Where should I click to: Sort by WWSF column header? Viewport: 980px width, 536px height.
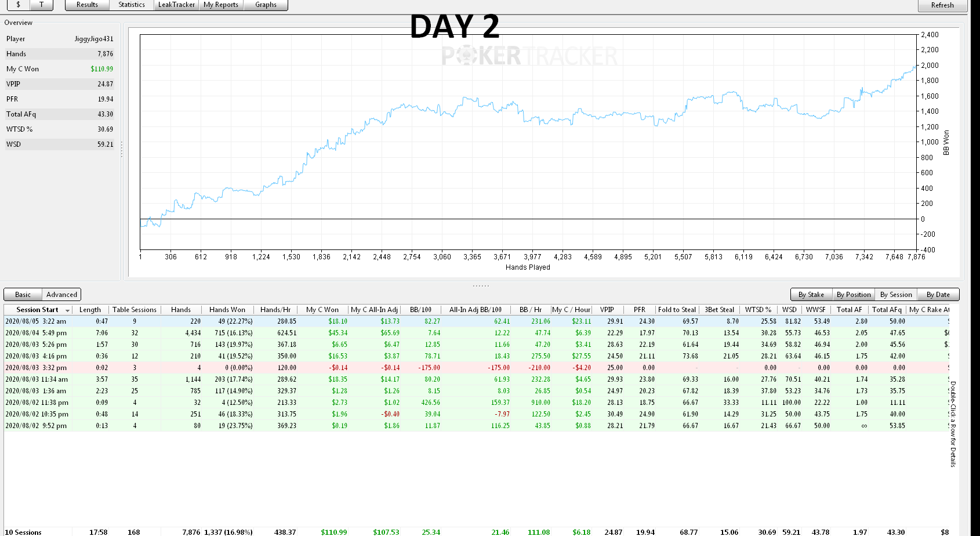(x=816, y=310)
